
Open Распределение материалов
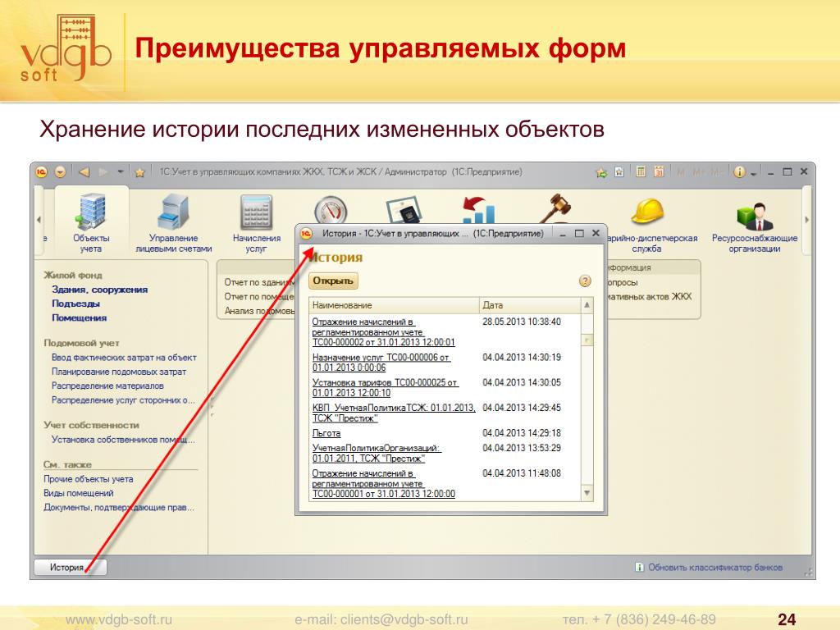(x=107, y=386)
